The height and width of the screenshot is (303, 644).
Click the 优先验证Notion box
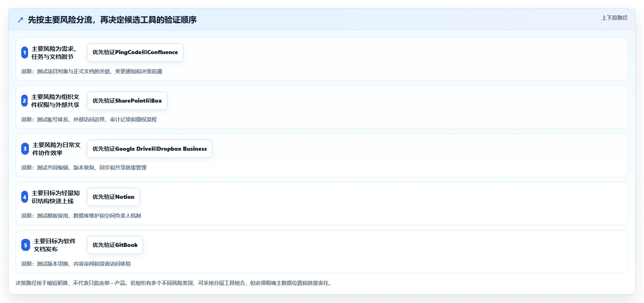113,197
